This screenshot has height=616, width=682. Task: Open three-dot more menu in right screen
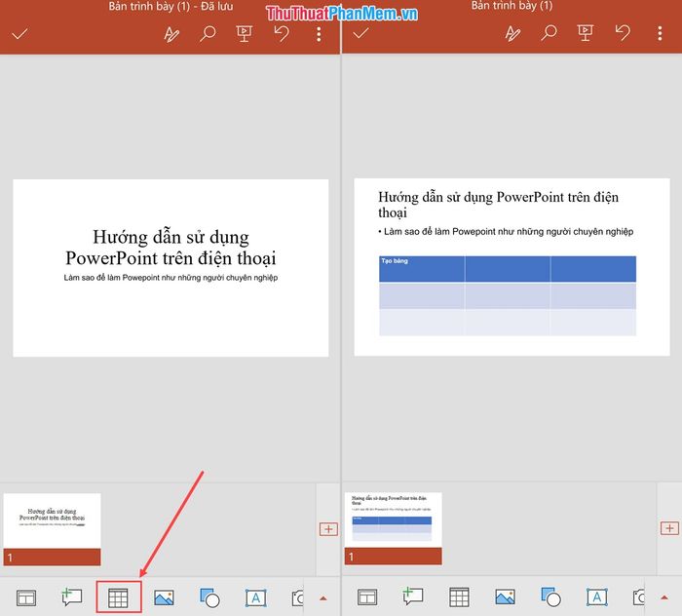click(660, 33)
